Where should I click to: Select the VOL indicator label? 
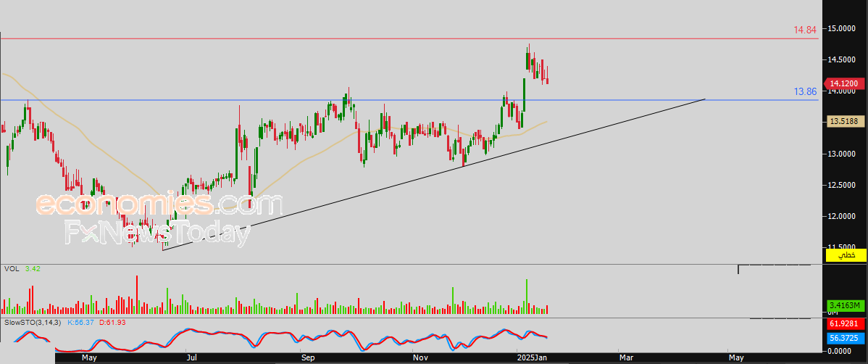11,269
